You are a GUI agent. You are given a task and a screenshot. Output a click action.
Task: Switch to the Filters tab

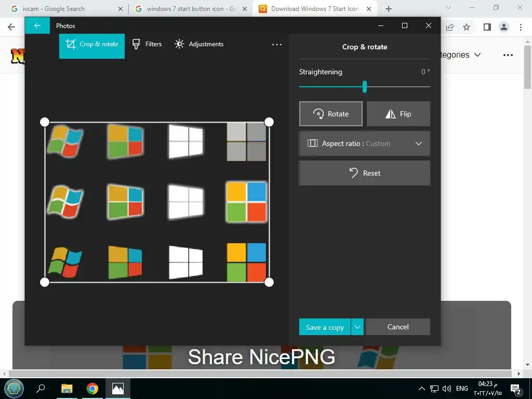point(147,44)
